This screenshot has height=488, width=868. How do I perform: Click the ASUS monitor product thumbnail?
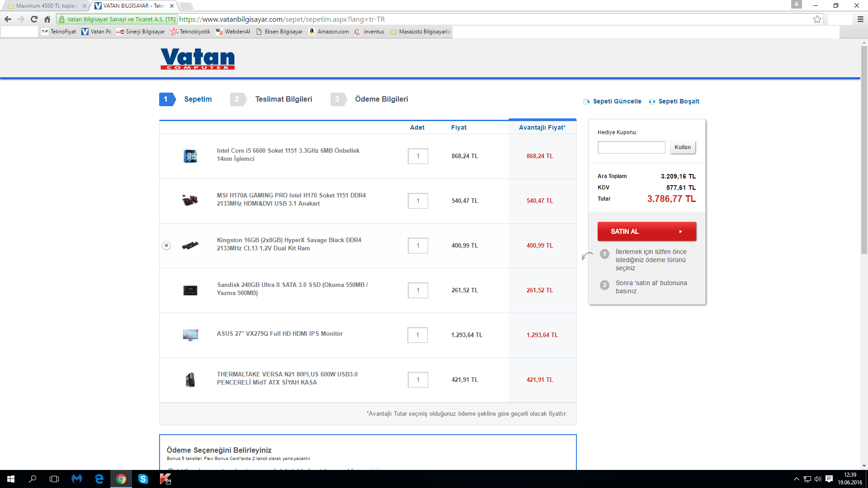click(x=190, y=335)
